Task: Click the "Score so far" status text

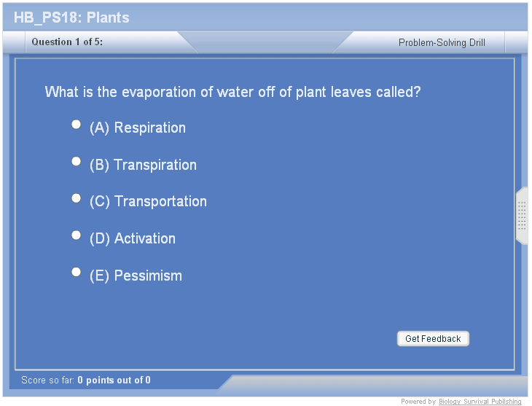Action: 48,380
